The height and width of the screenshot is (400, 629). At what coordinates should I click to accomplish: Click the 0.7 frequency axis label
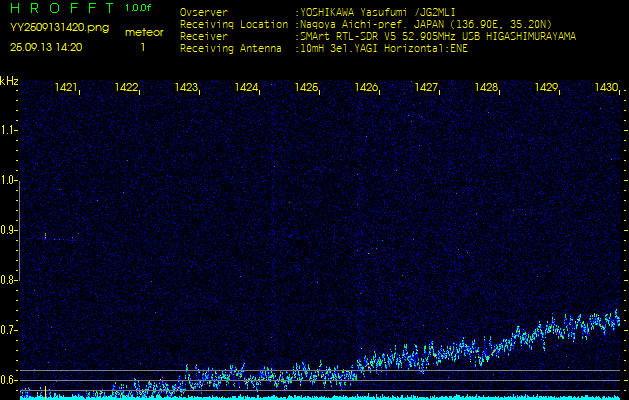pyautogui.click(x=9, y=330)
